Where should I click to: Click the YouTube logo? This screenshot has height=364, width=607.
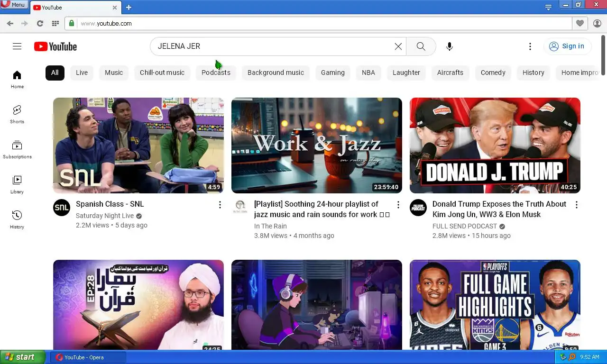(55, 46)
